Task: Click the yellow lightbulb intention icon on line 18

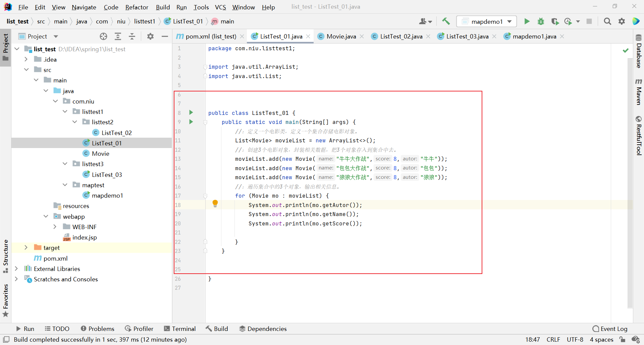Action: coord(215,203)
